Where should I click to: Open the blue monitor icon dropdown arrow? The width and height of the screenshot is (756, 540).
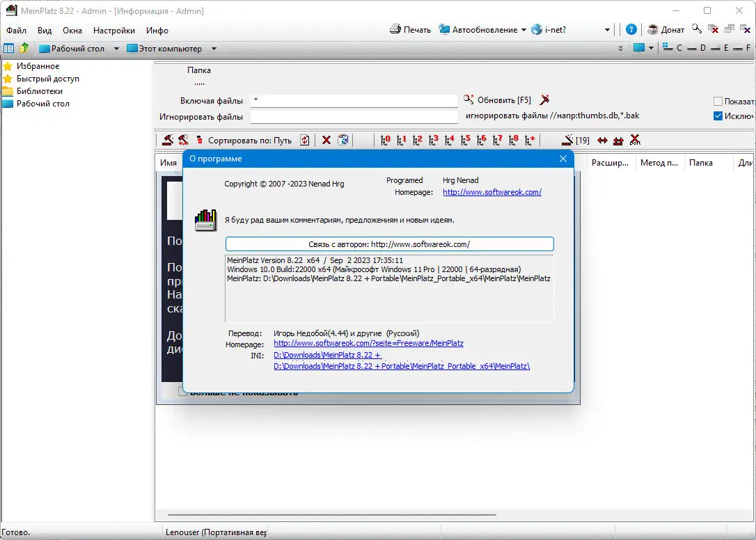point(651,48)
